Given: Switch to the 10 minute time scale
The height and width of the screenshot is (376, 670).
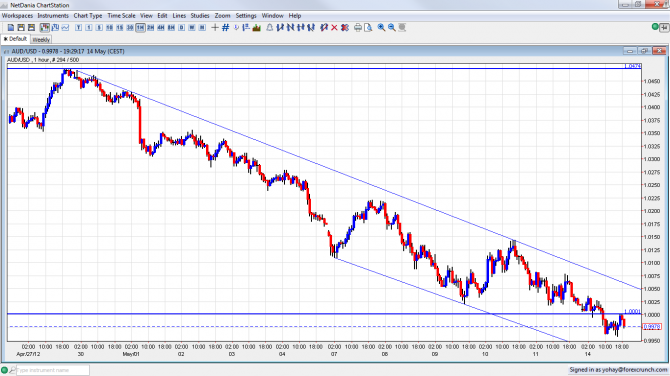Looking at the screenshot, I should point(109,27).
